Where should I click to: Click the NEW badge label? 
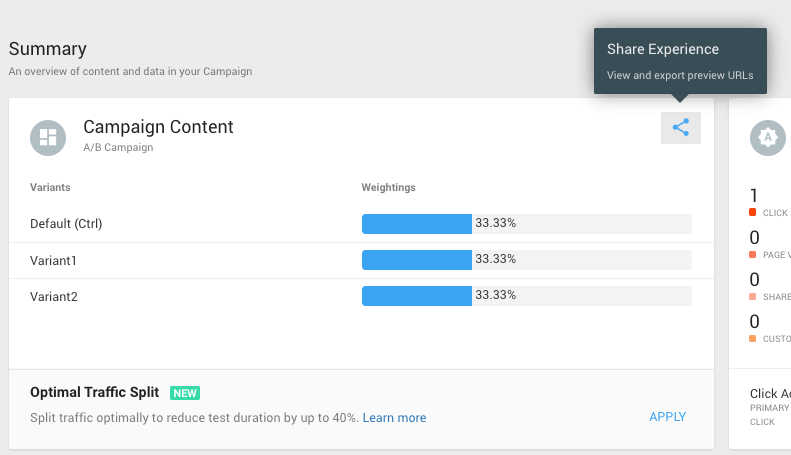(185, 393)
